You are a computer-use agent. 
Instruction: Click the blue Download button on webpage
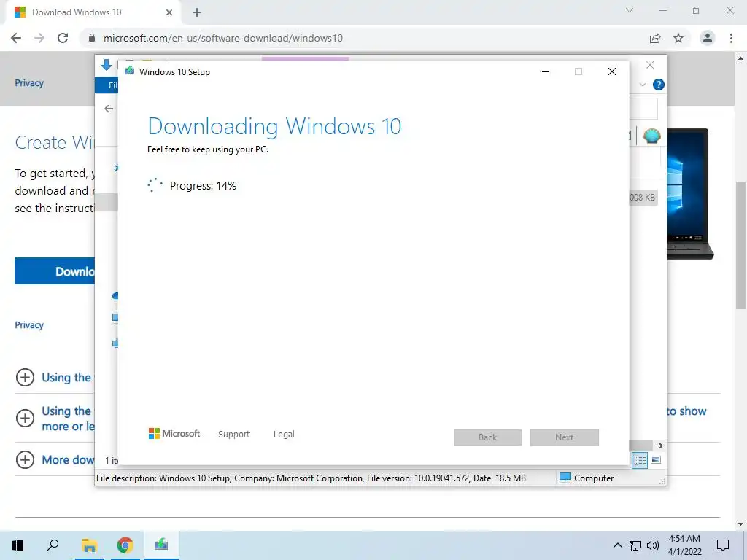55,271
